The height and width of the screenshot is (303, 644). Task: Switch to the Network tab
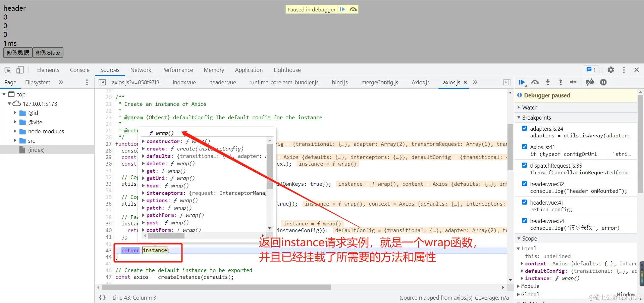pos(141,70)
